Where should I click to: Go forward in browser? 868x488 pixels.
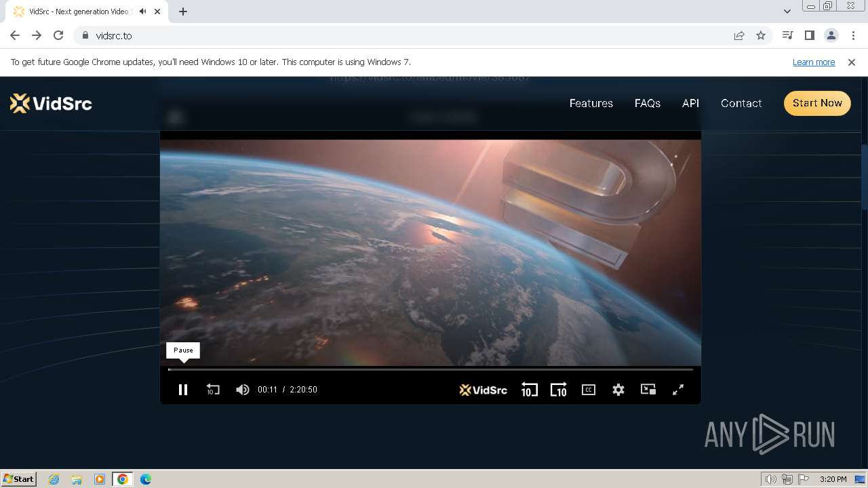coord(37,35)
